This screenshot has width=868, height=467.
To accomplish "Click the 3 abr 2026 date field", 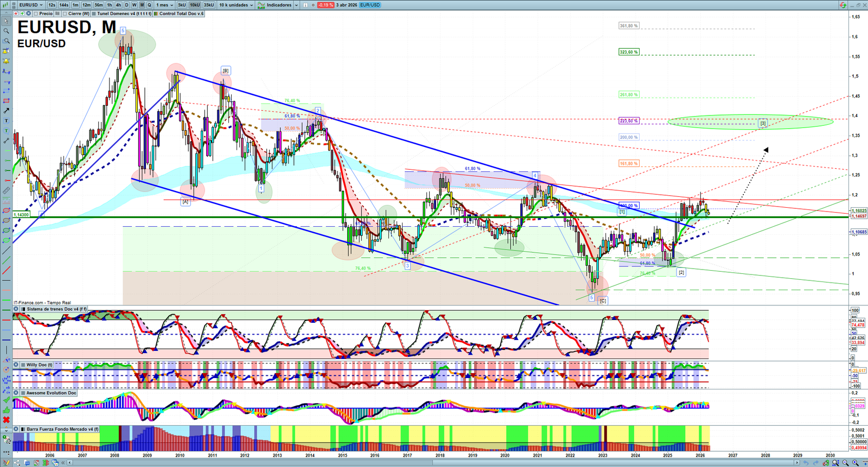I will tap(347, 5).
